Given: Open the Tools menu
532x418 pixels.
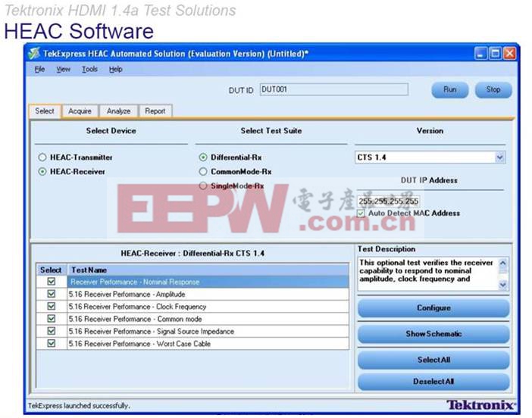Looking at the screenshot, I should point(89,69).
